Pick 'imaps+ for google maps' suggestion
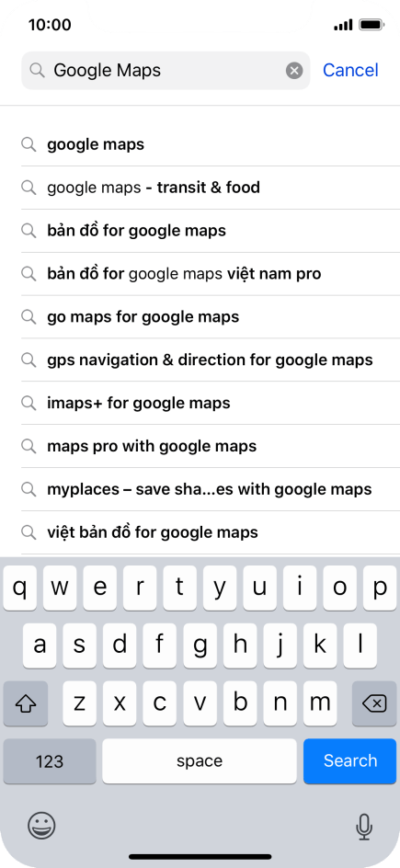The height and width of the screenshot is (868, 400). [x=211, y=404]
